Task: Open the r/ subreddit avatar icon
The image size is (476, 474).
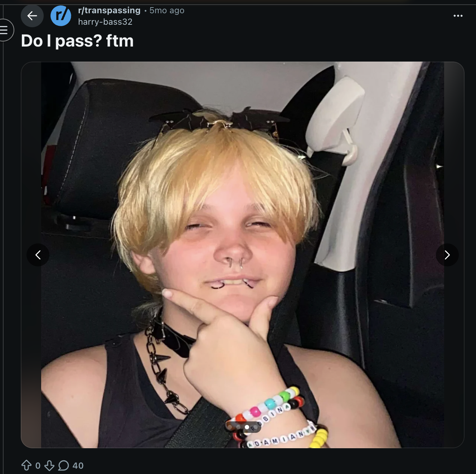Action: tap(61, 16)
